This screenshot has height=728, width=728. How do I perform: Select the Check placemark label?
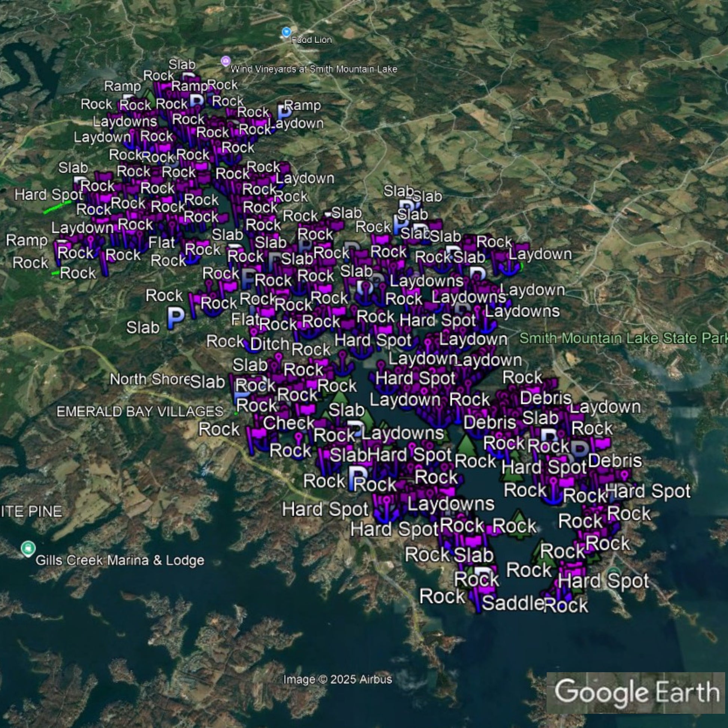(x=289, y=423)
